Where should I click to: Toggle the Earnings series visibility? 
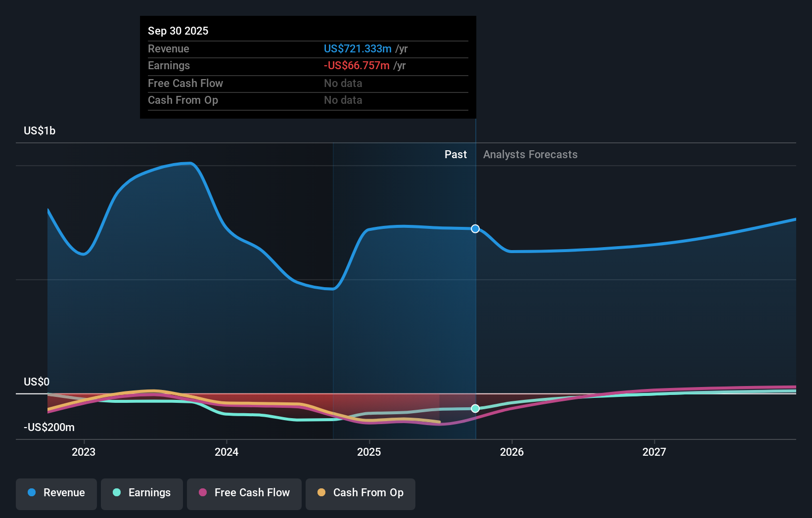(142, 493)
